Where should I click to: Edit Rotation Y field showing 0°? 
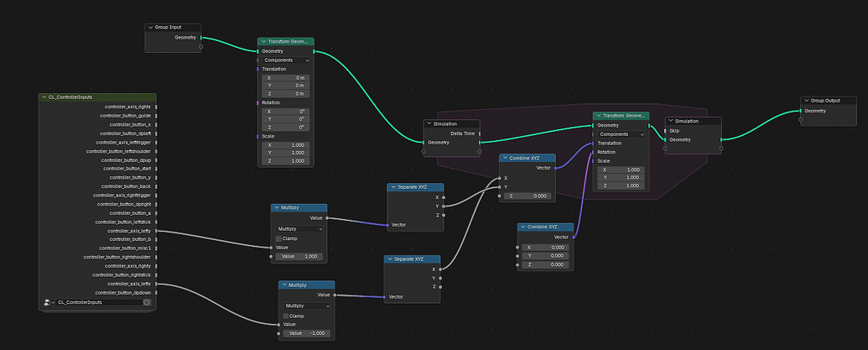pyautogui.click(x=286, y=119)
